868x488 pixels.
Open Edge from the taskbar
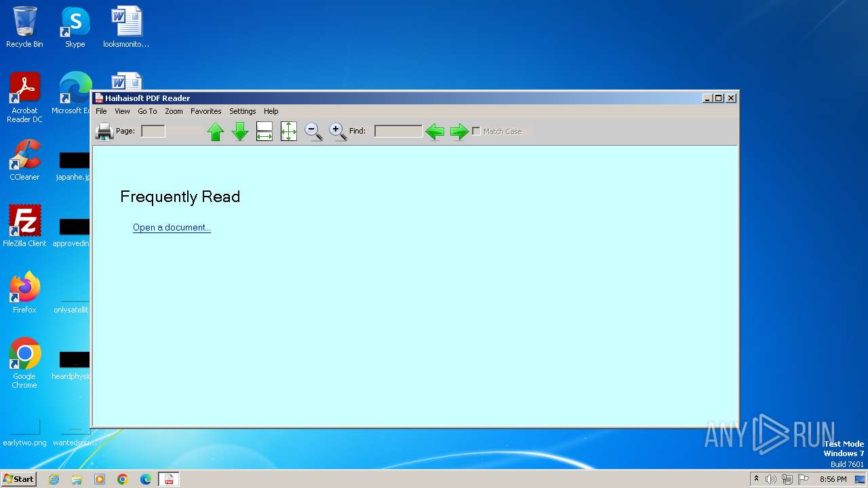pos(146,479)
